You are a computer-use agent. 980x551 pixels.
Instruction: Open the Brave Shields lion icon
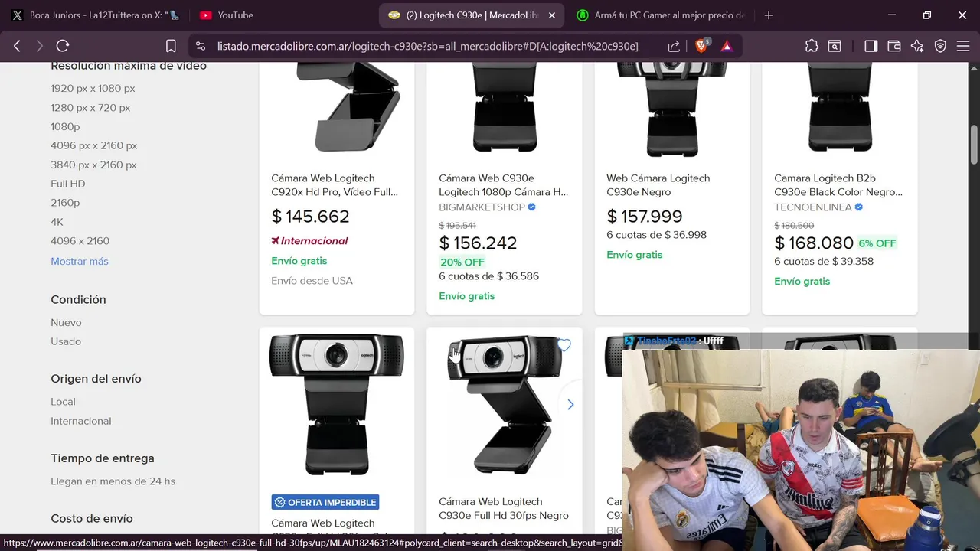point(701,46)
